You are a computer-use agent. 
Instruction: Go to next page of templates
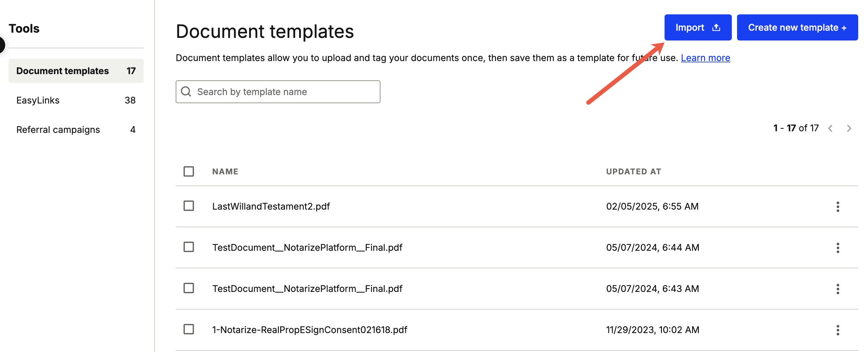coord(849,128)
